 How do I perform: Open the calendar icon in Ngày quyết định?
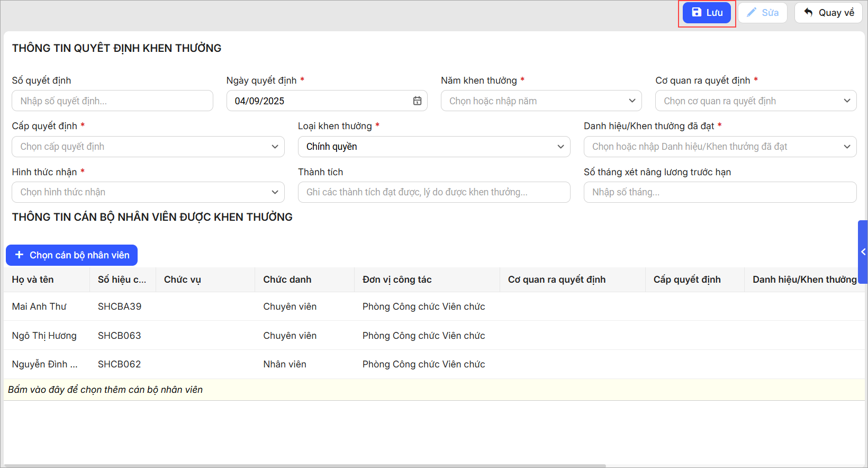417,101
